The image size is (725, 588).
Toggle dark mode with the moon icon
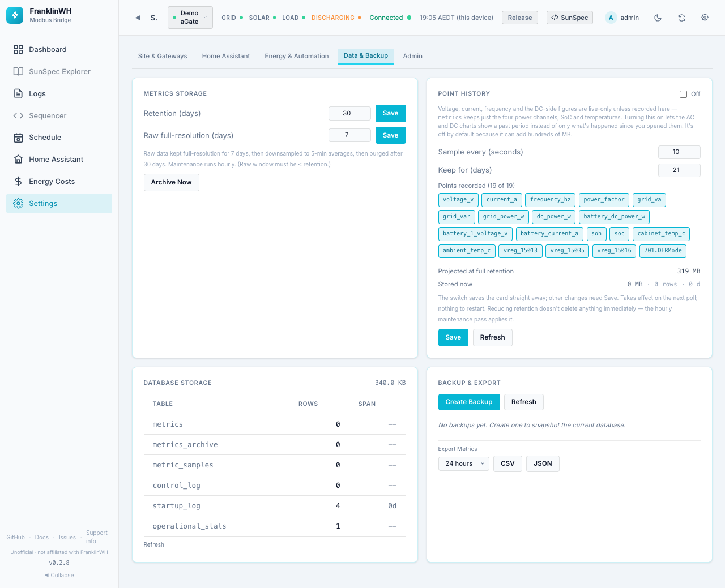pyautogui.click(x=658, y=18)
